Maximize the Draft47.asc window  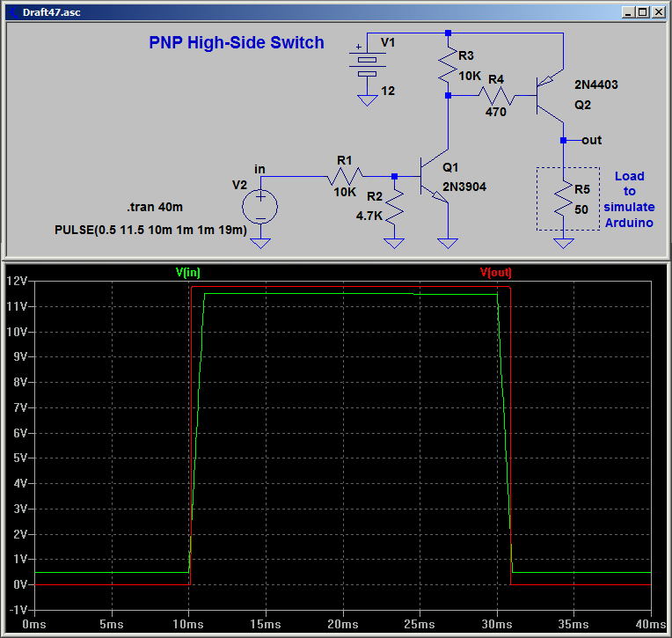[642, 12]
